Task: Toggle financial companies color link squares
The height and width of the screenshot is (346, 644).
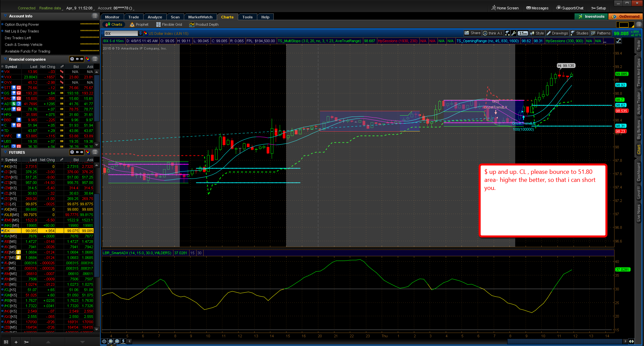Action: click(x=88, y=59)
